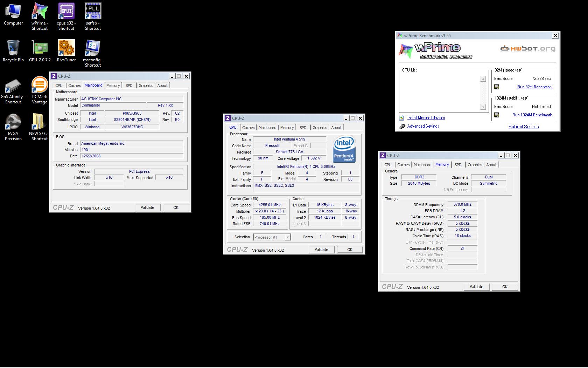
Task: Click the save icon beside 32M benchmark
Action: pyautogui.click(x=497, y=87)
